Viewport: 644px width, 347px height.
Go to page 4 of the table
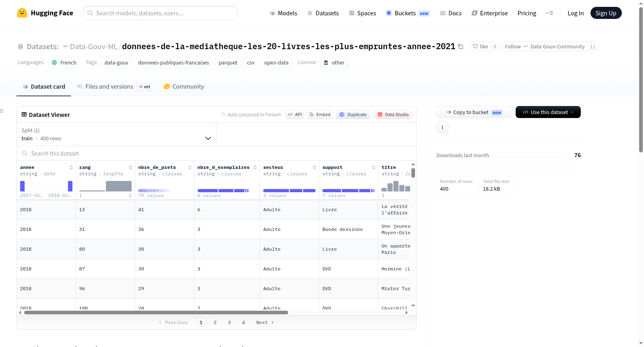point(243,322)
